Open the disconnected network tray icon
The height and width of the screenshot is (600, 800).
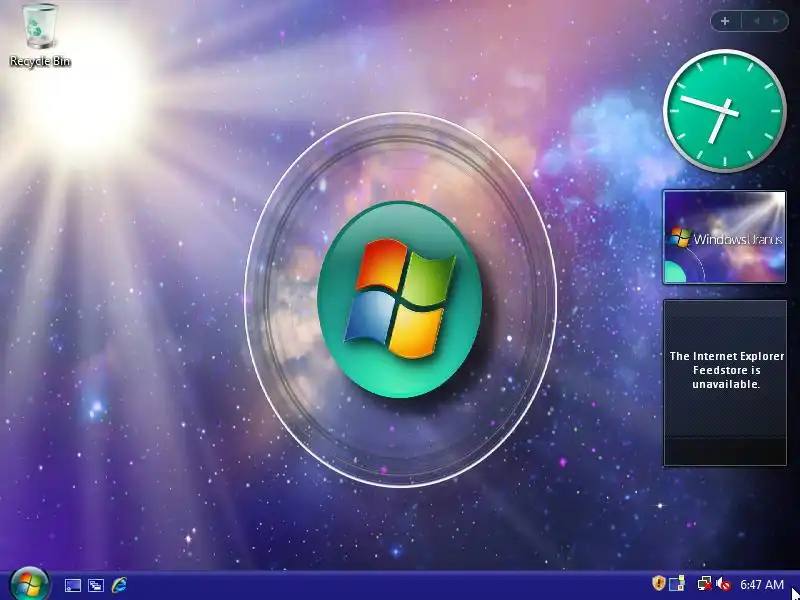click(705, 584)
